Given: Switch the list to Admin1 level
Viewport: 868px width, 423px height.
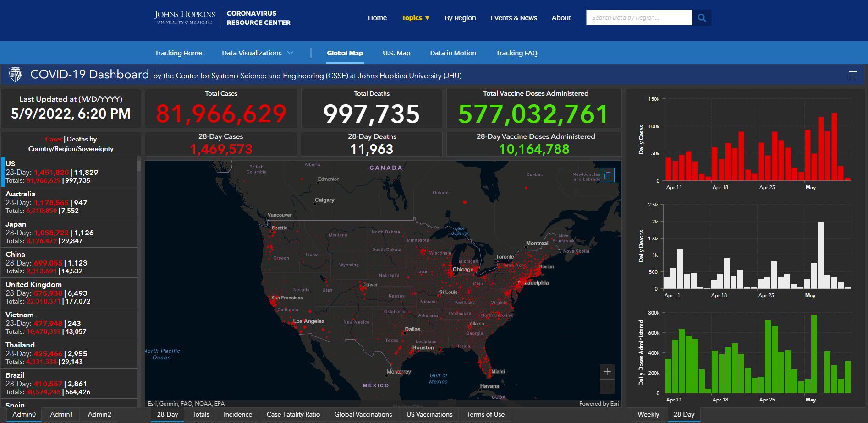Looking at the screenshot, I should click(x=61, y=414).
